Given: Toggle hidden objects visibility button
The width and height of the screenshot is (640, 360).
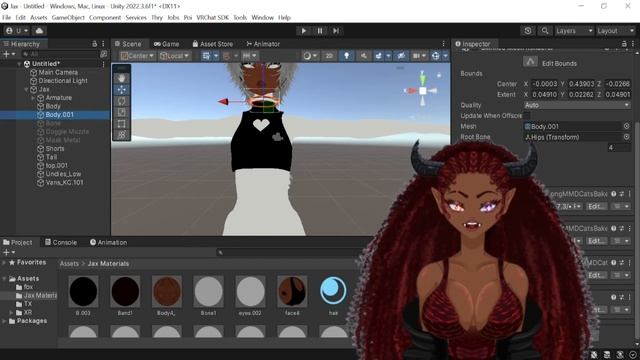Looking at the screenshot, I should [401, 56].
